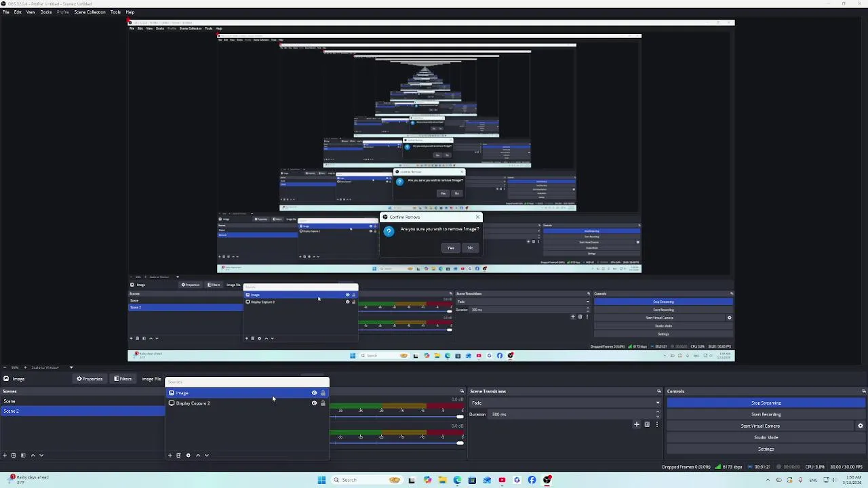Move scene up with Scenes panel up arrow
This screenshot has width=868, height=488.
click(33, 455)
